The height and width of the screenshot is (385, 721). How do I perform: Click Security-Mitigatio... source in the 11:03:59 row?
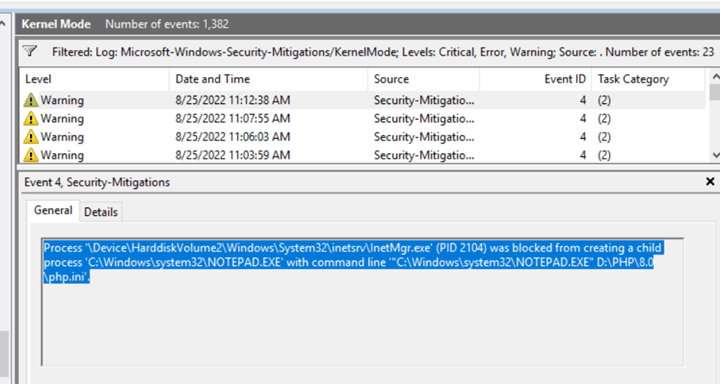point(424,155)
